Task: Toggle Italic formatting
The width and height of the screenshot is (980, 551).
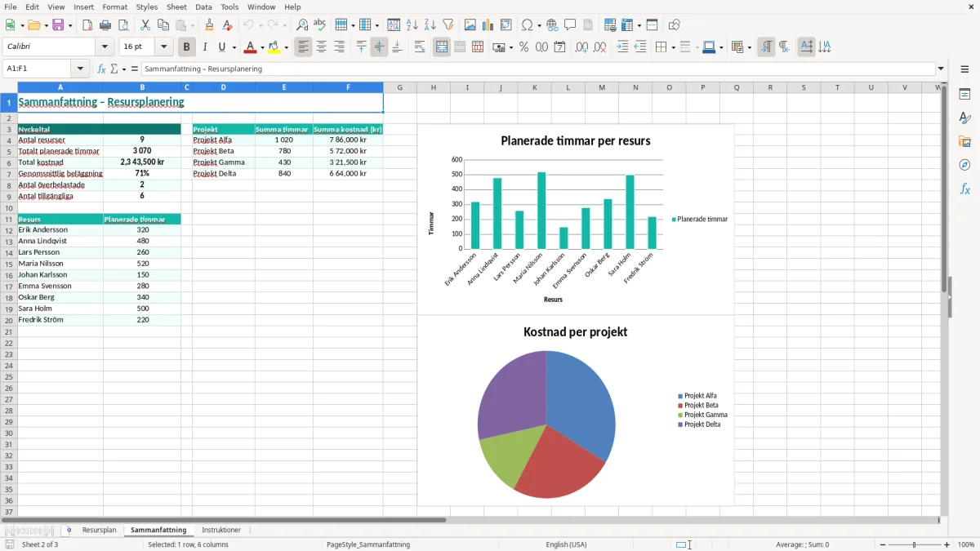Action: tap(204, 47)
